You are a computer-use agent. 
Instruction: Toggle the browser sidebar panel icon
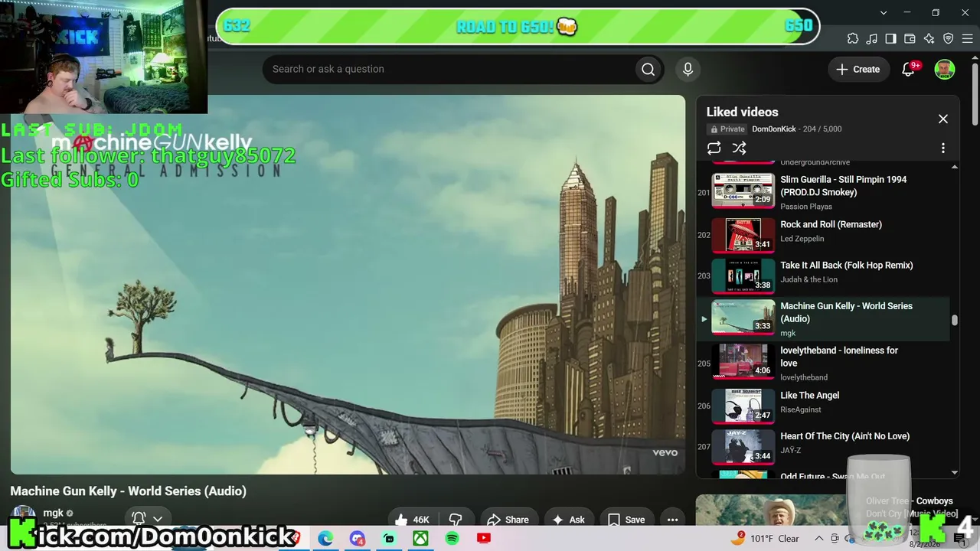pos(891,39)
